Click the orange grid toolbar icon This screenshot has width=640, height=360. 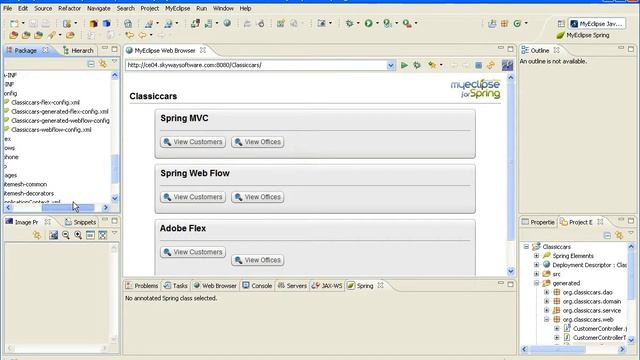(504, 24)
